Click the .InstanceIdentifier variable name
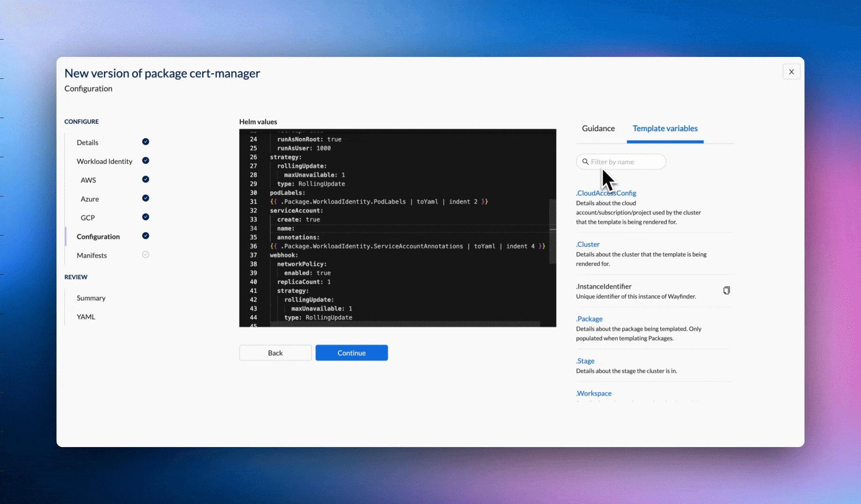This screenshot has height=504, width=861. point(604,287)
